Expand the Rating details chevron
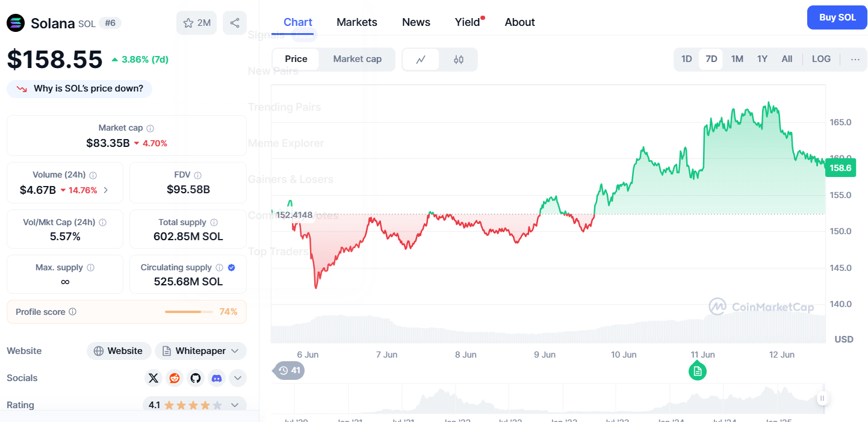The image size is (868, 422). 235,405
